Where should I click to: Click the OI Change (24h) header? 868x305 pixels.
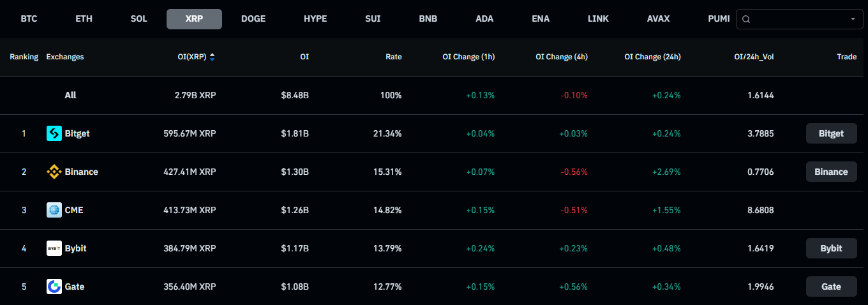[x=652, y=57]
